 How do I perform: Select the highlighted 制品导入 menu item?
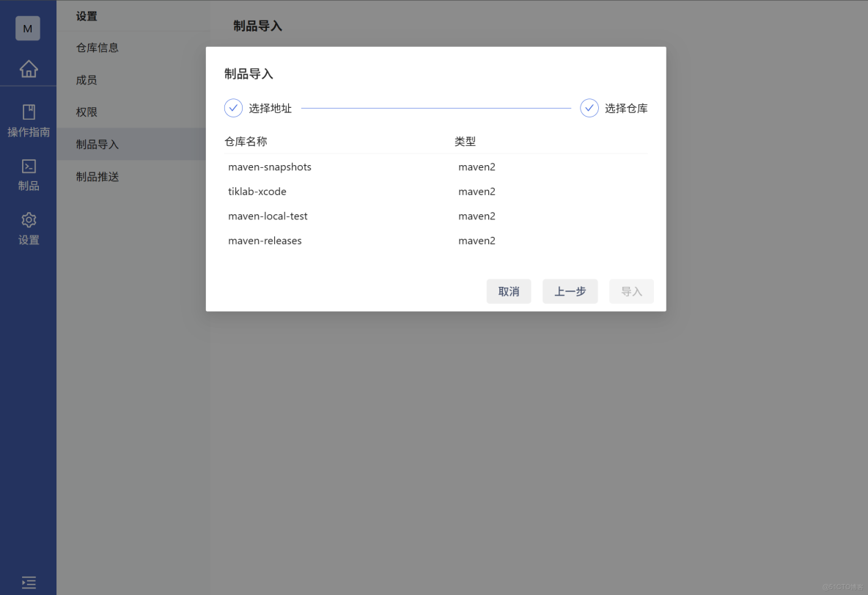click(x=98, y=144)
